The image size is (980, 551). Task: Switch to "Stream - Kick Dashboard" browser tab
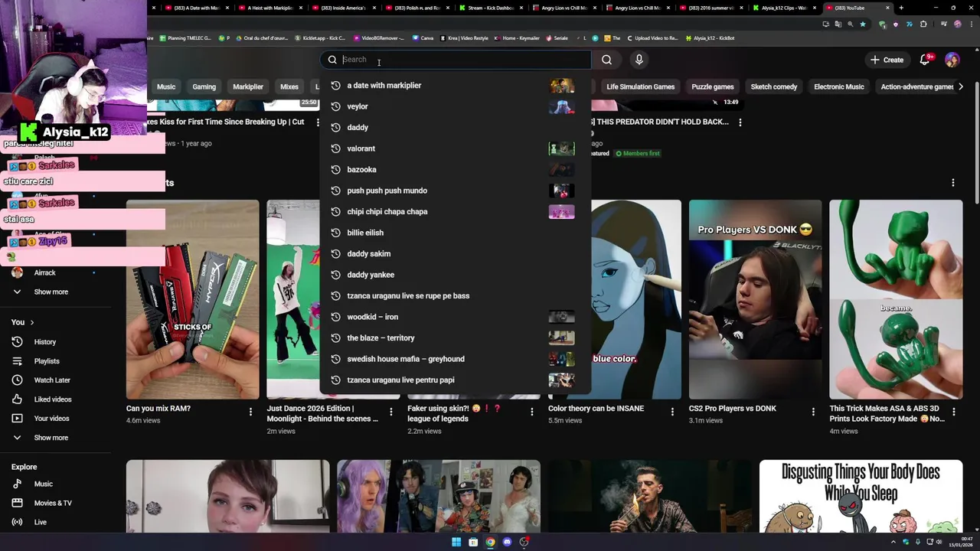point(490,8)
